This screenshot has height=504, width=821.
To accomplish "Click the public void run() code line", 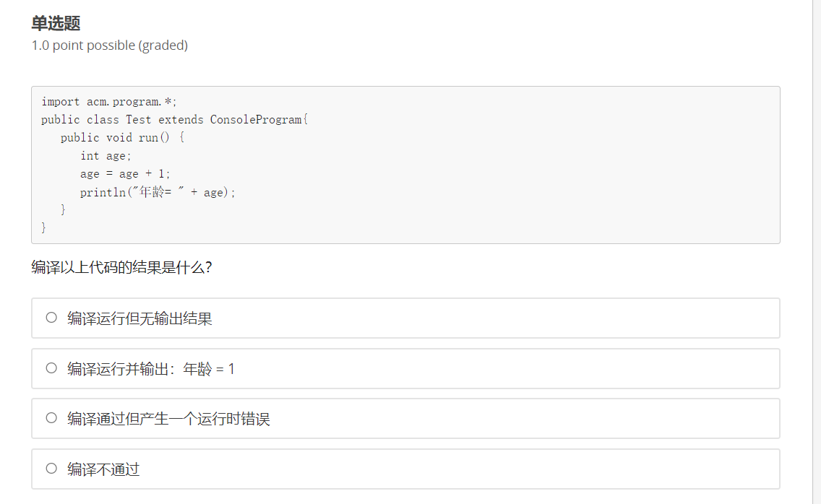I will coord(123,138).
